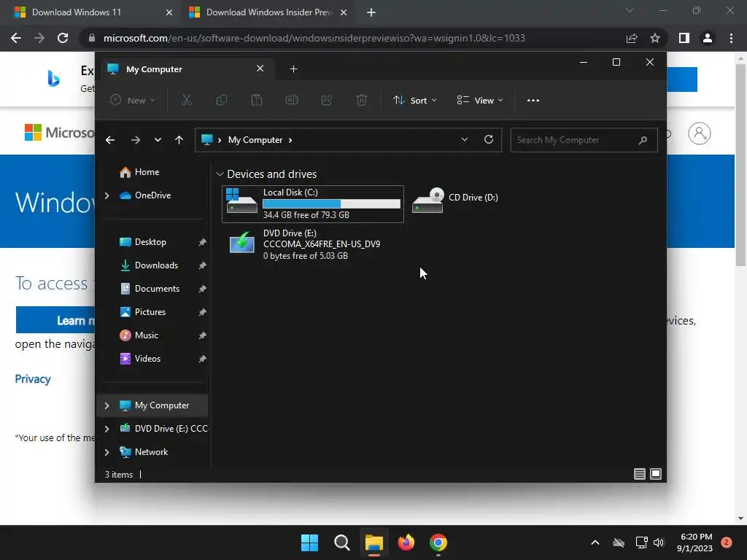This screenshot has width=747, height=560.
Task: Click the Chrome address bar URL
Action: pos(314,38)
